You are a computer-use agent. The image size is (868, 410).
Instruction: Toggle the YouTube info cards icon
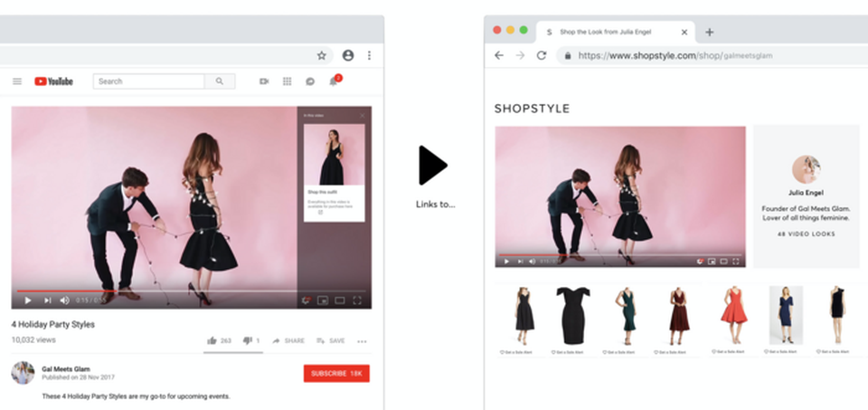tap(307, 300)
